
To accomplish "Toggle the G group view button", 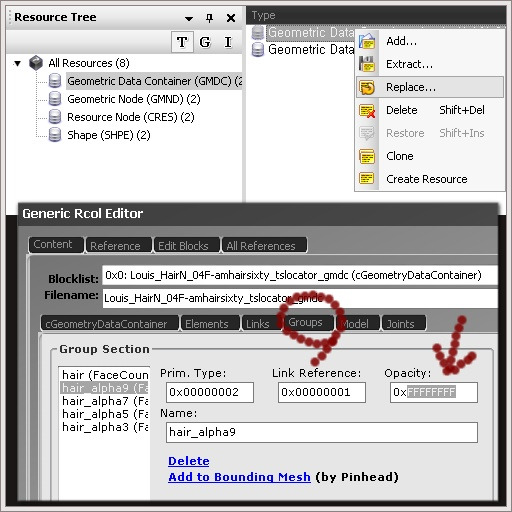I will tap(205, 42).
